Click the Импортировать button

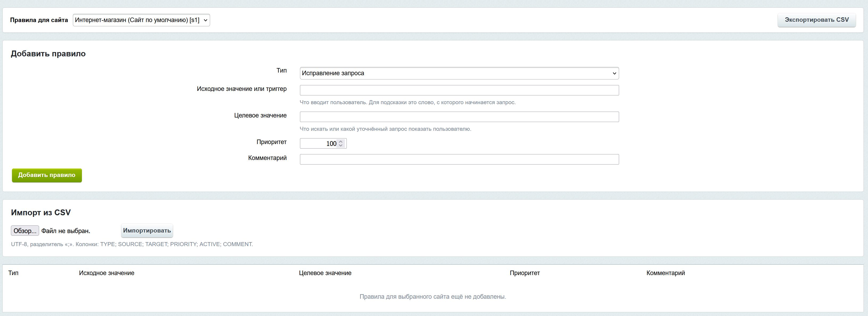click(x=147, y=231)
